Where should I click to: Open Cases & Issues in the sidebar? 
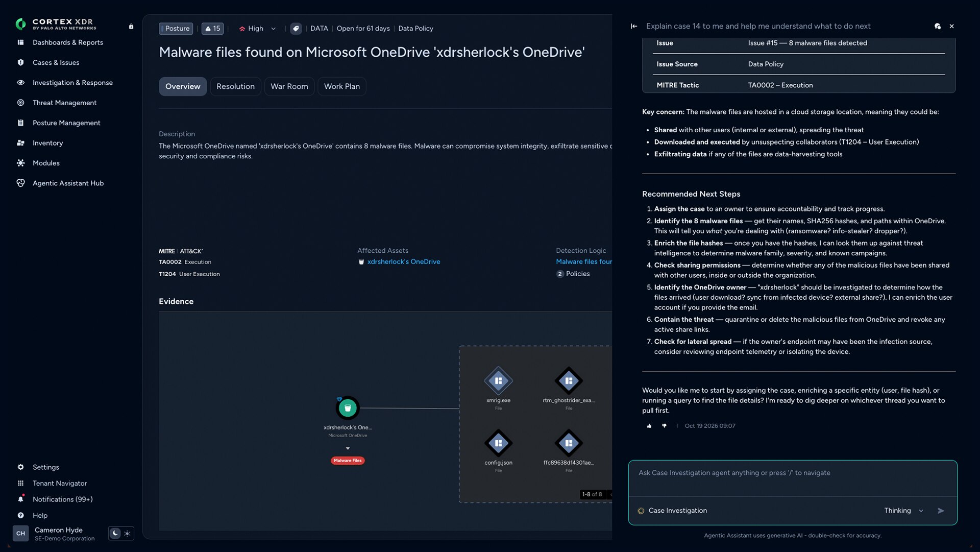(x=56, y=62)
